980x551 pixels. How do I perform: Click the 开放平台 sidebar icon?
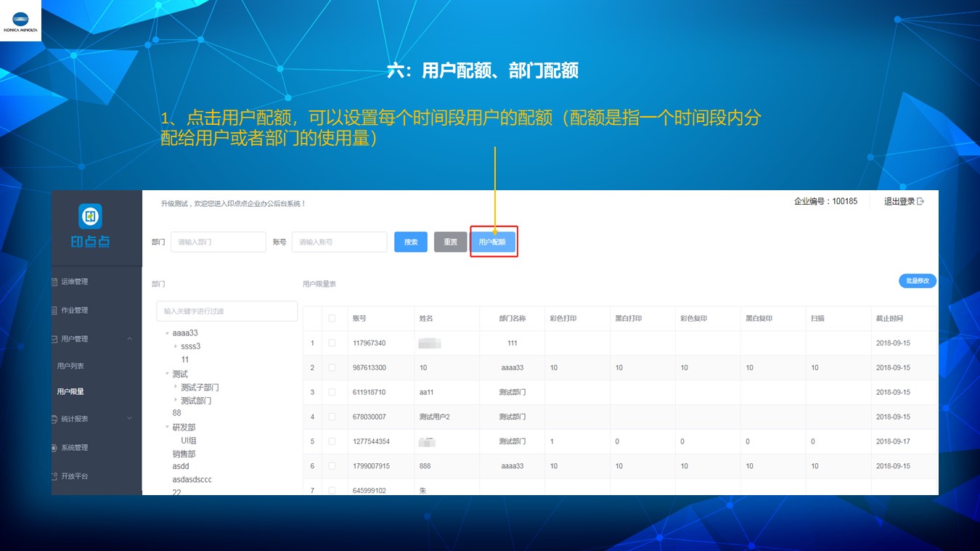click(54, 476)
